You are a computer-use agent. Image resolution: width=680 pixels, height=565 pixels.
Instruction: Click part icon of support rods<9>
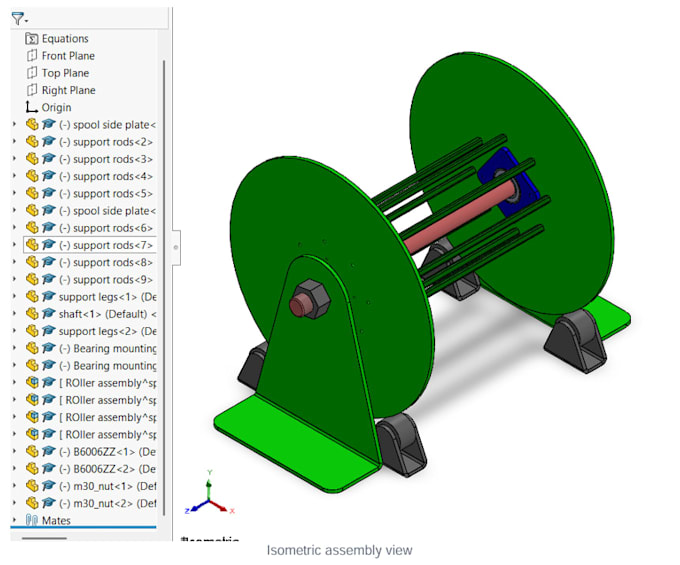click(32, 279)
